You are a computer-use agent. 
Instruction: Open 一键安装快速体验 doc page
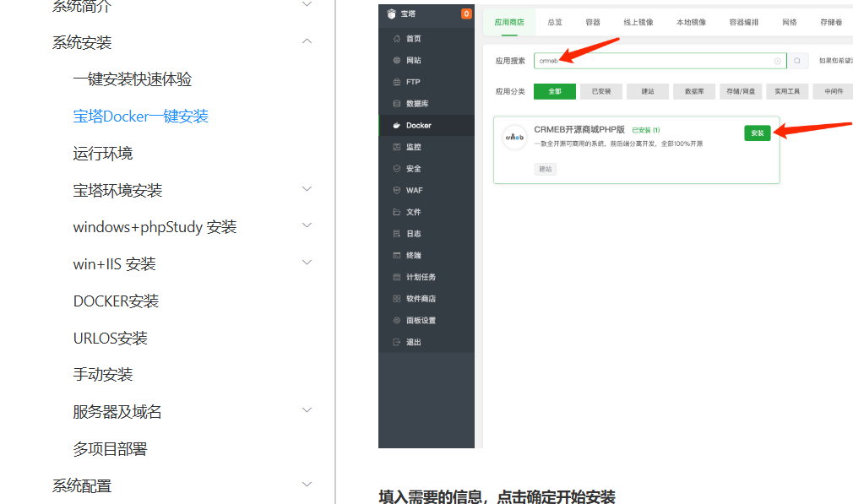pyautogui.click(x=133, y=79)
